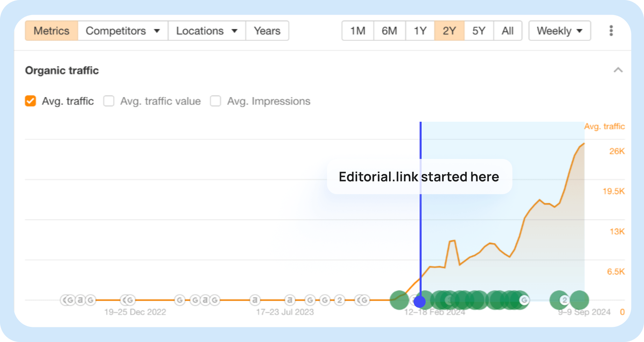644x342 pixels.
Task: Open the Weekly interval dropdown
Action: 559,31
